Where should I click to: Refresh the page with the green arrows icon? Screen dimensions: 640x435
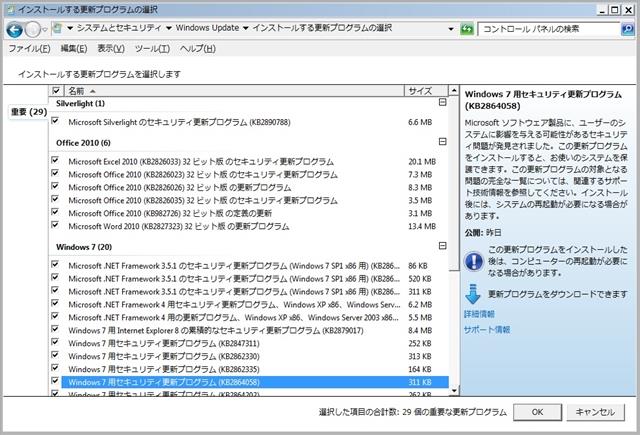tap(467, 29)
